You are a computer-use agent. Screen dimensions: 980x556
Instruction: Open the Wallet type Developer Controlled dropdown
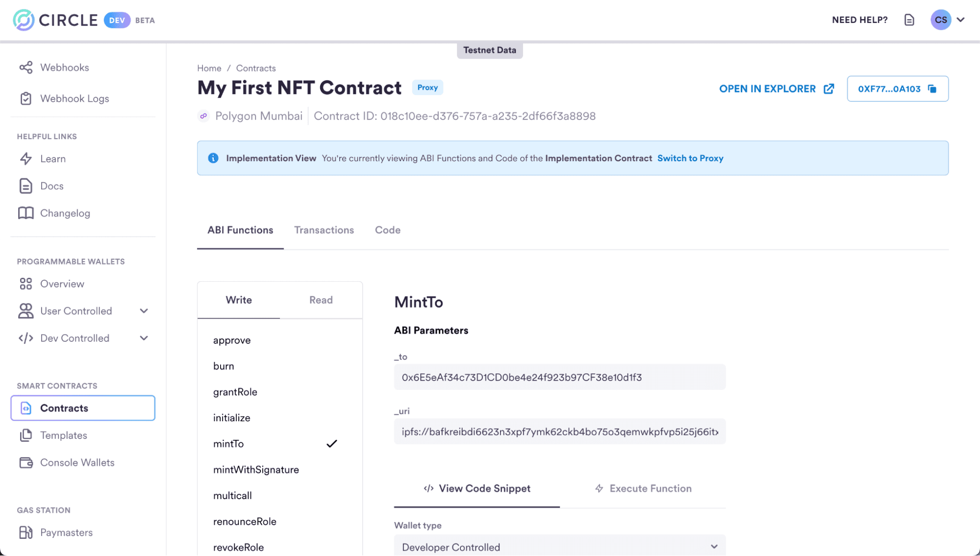pyautogui.click(x=559, y=546)
